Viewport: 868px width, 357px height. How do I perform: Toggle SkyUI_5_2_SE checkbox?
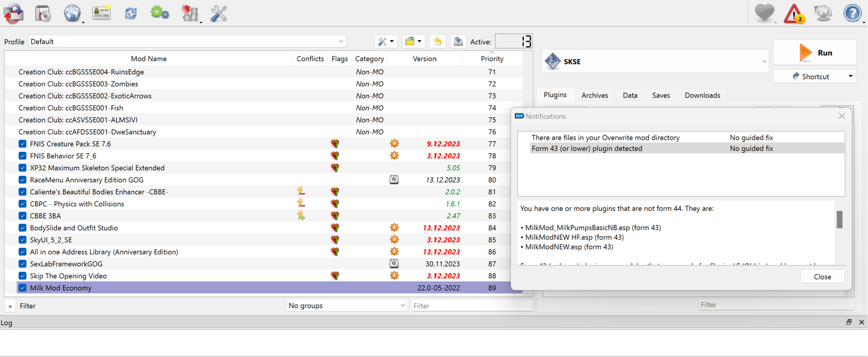[22, 240]
